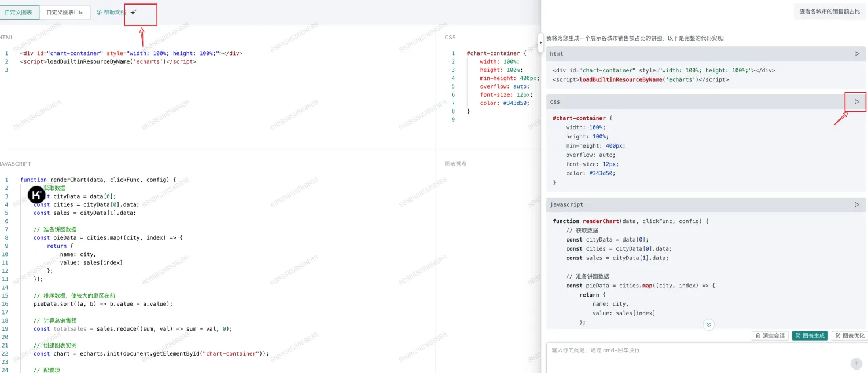
Task: Run the html code block
Action: coord(857,54)
